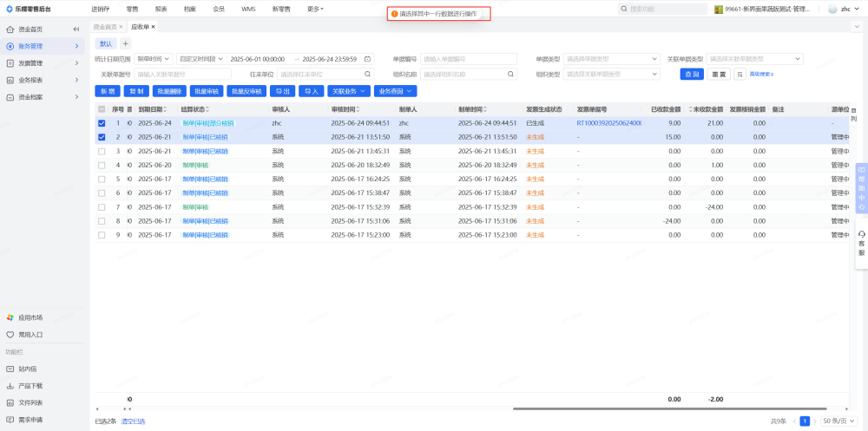Open the 报表 top menu
Image resolution: width=868 pixels, height=431 pixels.
pyautogui.click(x=161, y=9)
